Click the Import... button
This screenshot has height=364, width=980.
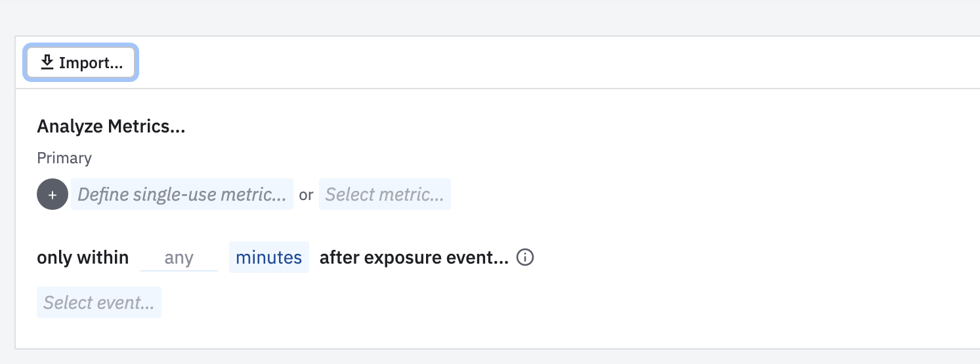tap(81, 63)
